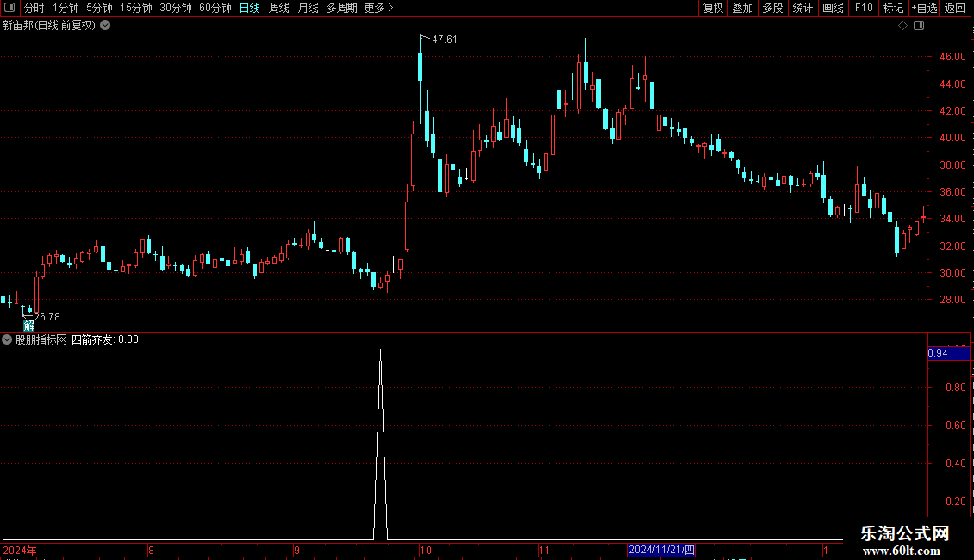
Task: Click the 34.00 price axis label
Action: tap(952, 219)
